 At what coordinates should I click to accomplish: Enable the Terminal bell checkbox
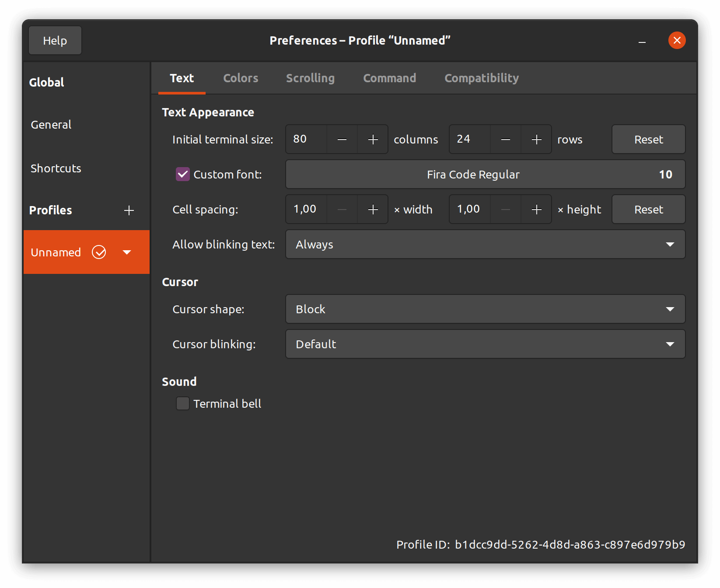(x=183, y=403)
